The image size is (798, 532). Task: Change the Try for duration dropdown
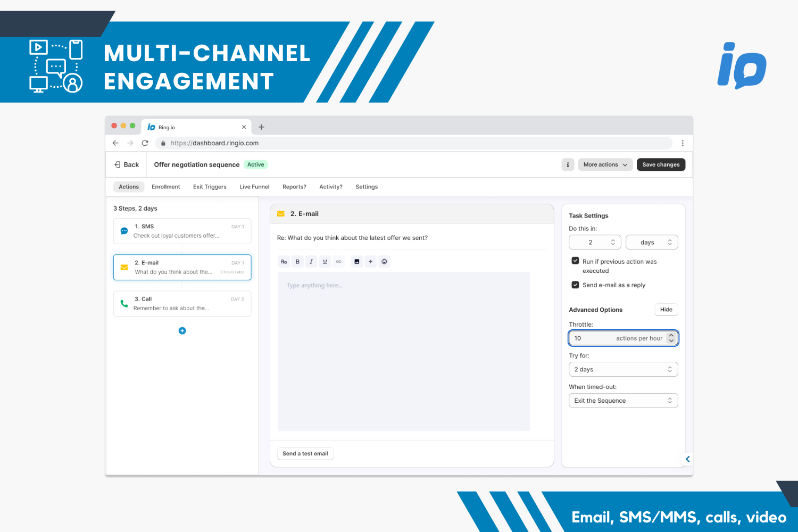coord(623,370)
